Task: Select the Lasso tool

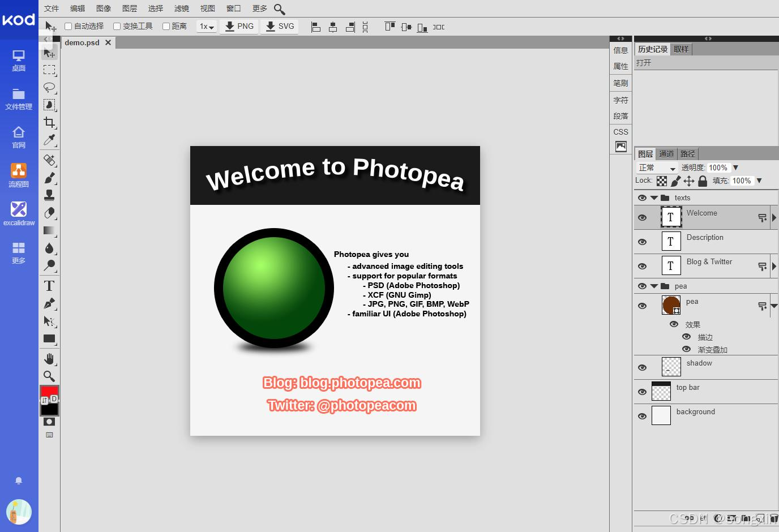Action: (x=49, y=88)
